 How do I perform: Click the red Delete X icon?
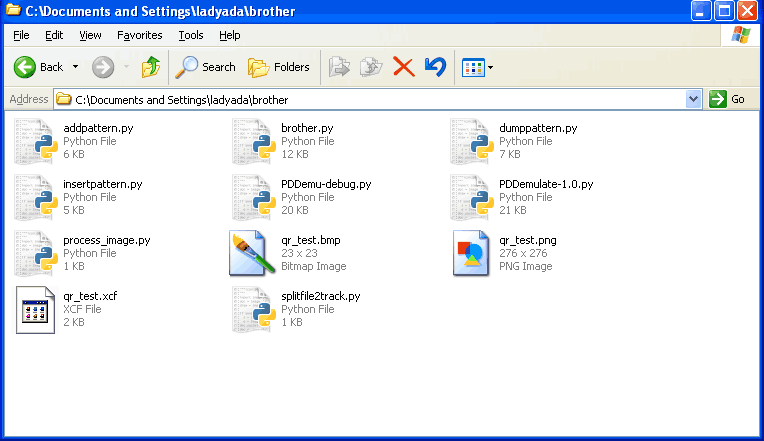(403, 67)
